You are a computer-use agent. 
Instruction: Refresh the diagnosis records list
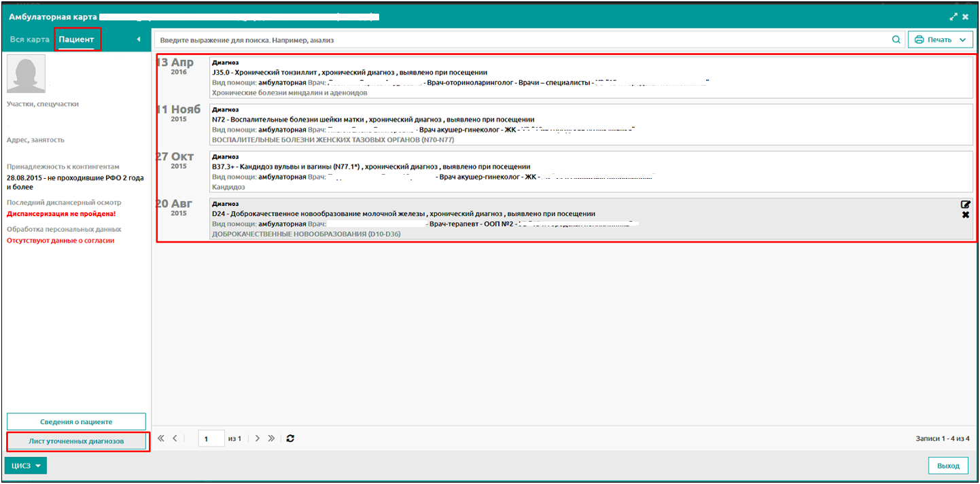pos(290,438)
